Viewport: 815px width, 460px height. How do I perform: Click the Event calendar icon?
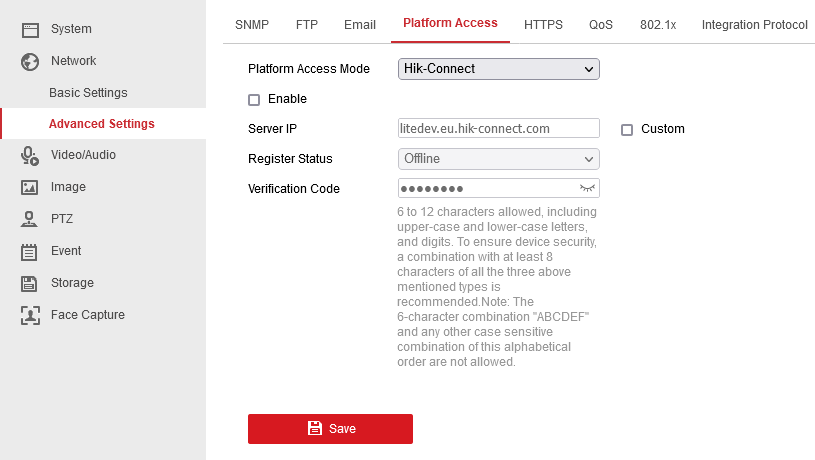[x=29, y=252]
